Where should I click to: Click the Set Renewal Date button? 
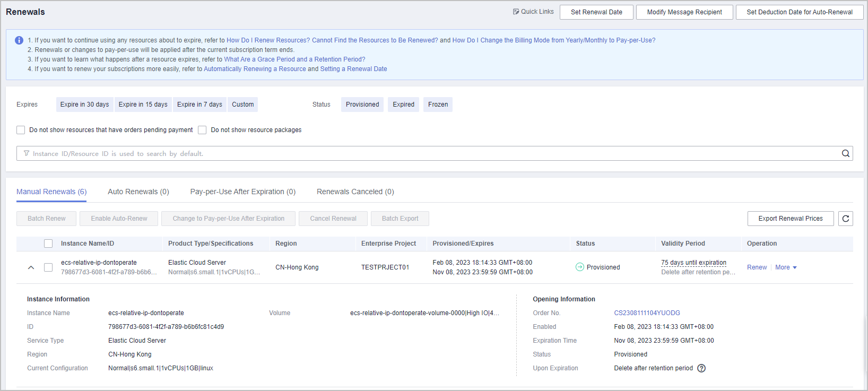pyautogui.click(x=596, y=12)
